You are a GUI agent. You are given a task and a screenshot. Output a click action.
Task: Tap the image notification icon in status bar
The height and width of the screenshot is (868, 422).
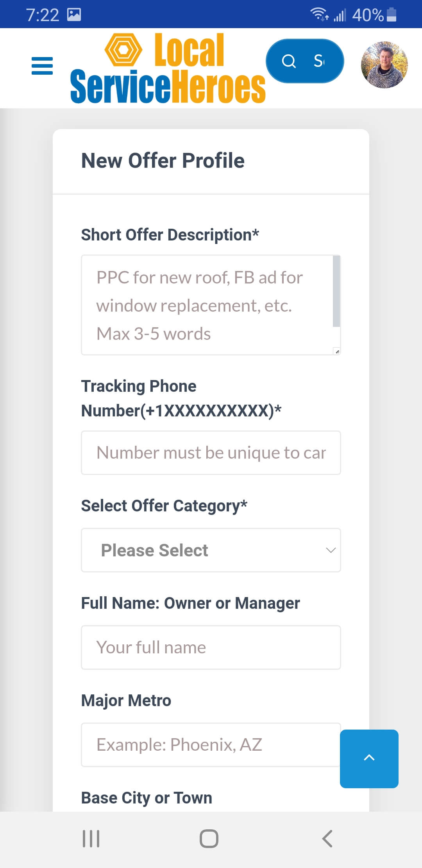pyautogui.click(x=74, y=15)
